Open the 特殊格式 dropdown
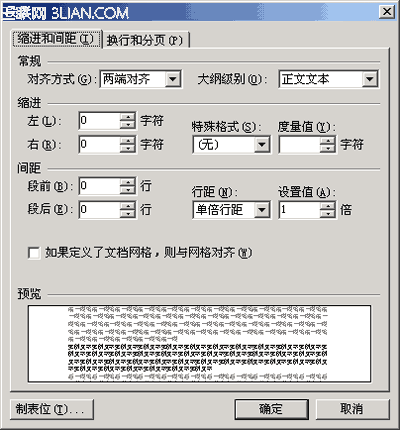The image size is (400, 430). pos(262,145)
